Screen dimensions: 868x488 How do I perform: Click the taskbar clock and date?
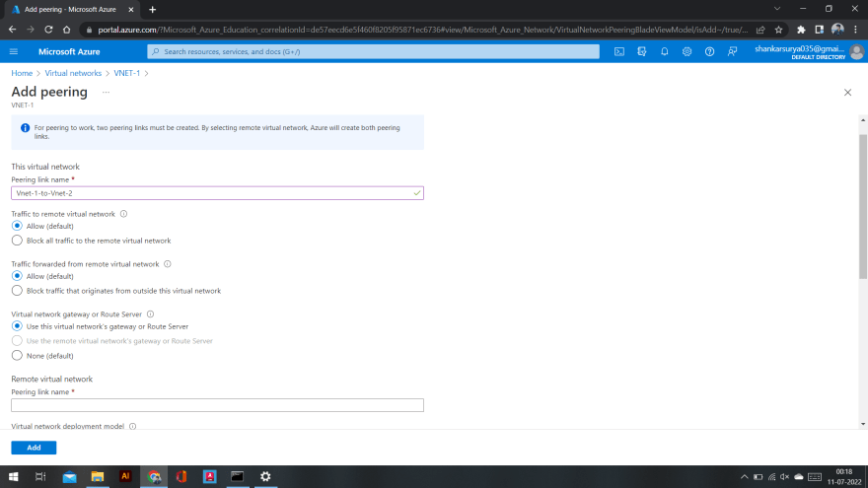point(844,476)
